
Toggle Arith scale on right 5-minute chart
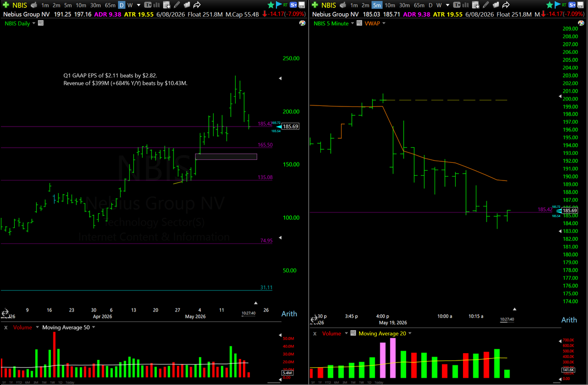569,320
